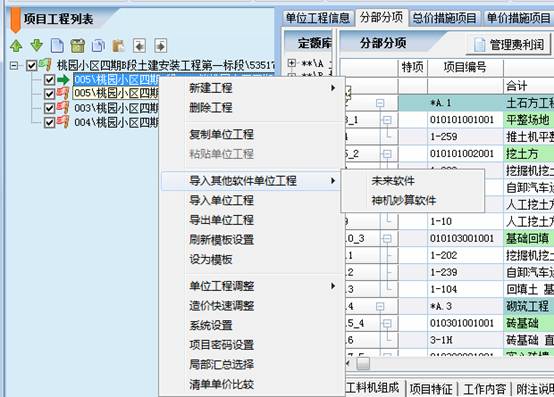Toggle checkbox of root project 桃园小区四期B段
The height and width of the screenshot is (397, 554).
[x=31, y=66]
